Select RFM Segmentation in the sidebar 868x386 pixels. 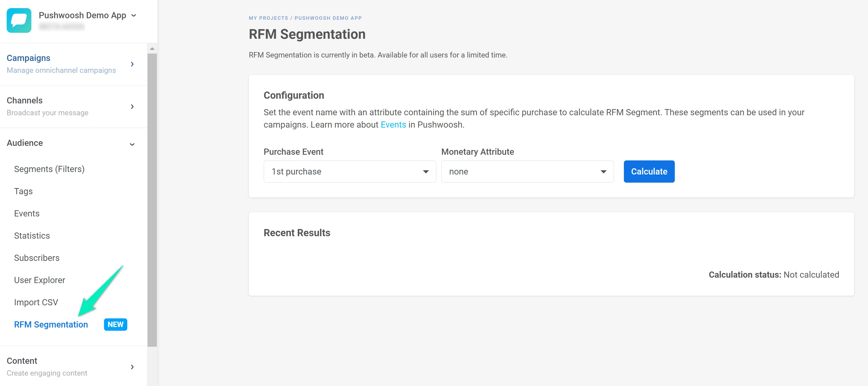click(51, 324)
